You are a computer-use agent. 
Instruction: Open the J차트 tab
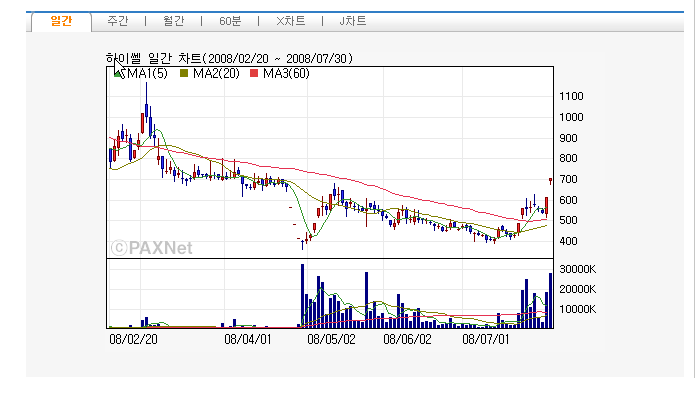[353, 21]
